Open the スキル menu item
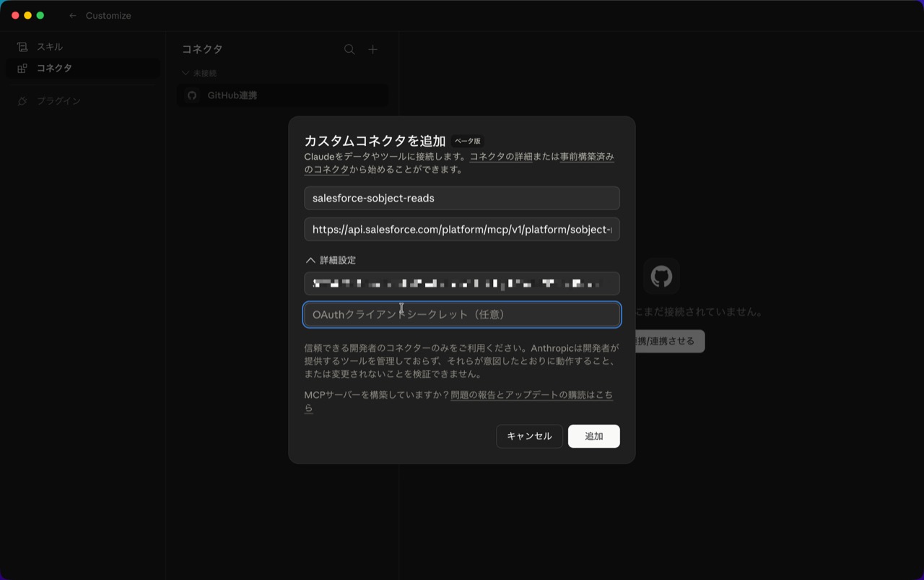924x580 pixels. point(50,47)
